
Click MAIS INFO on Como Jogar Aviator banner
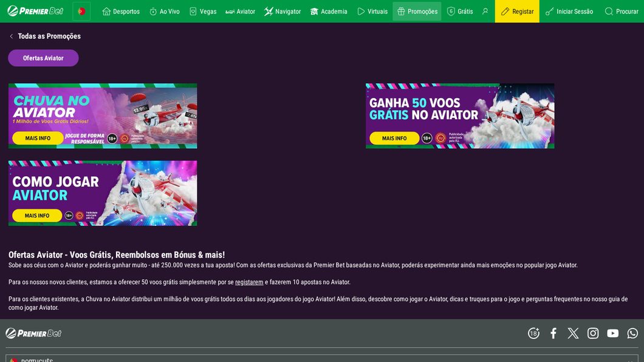pos(37,216)
